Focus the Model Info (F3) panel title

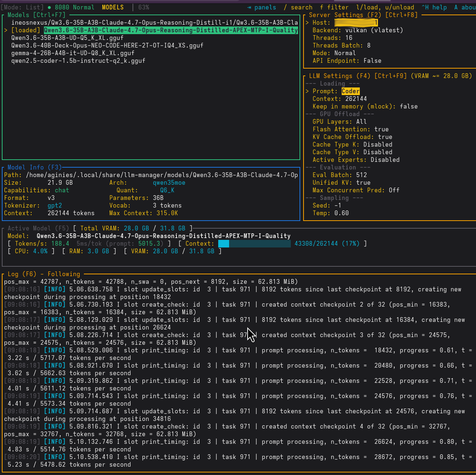[x=35, y=167]
